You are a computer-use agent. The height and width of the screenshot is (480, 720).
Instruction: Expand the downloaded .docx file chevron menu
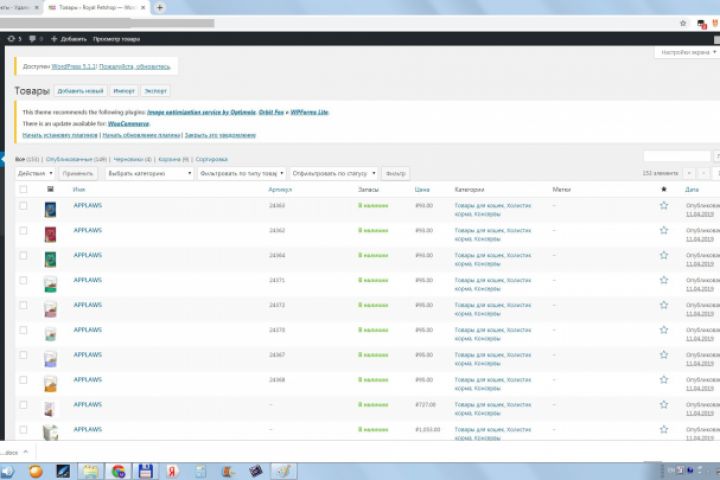26,452
